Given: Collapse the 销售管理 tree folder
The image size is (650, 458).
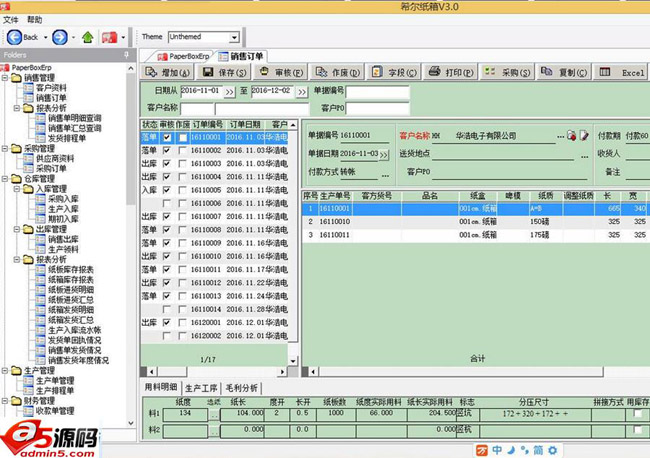Looking at the screenshot, I should click(x=7, y=77).
